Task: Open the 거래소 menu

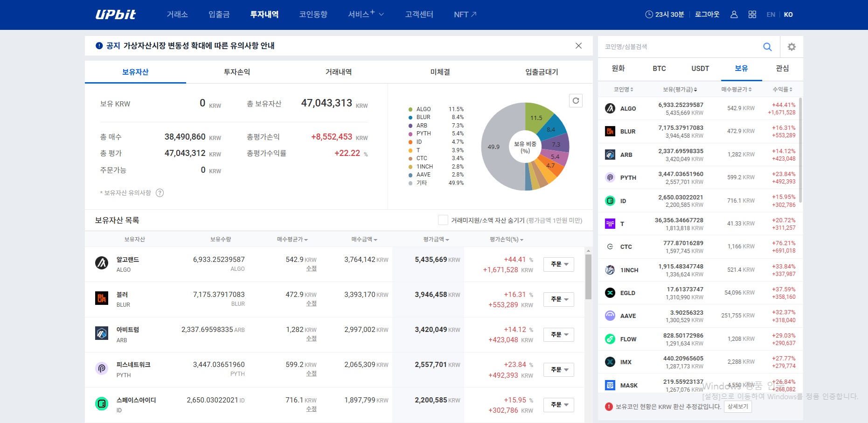Action: 177,14
